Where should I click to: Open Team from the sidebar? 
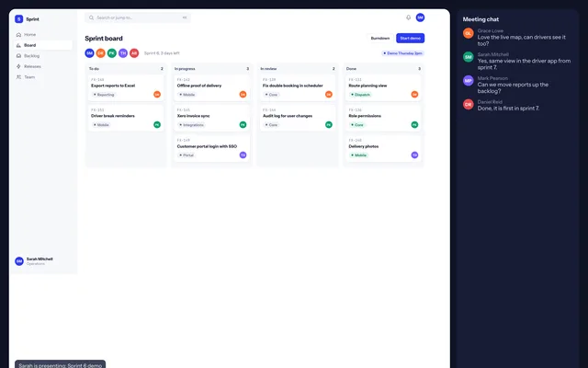click(x=43, y=77)
